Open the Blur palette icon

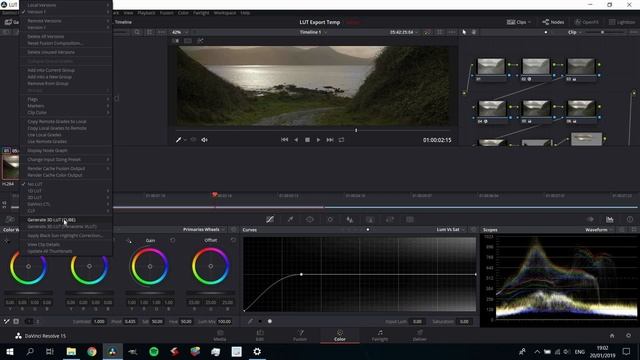(350, 220)
